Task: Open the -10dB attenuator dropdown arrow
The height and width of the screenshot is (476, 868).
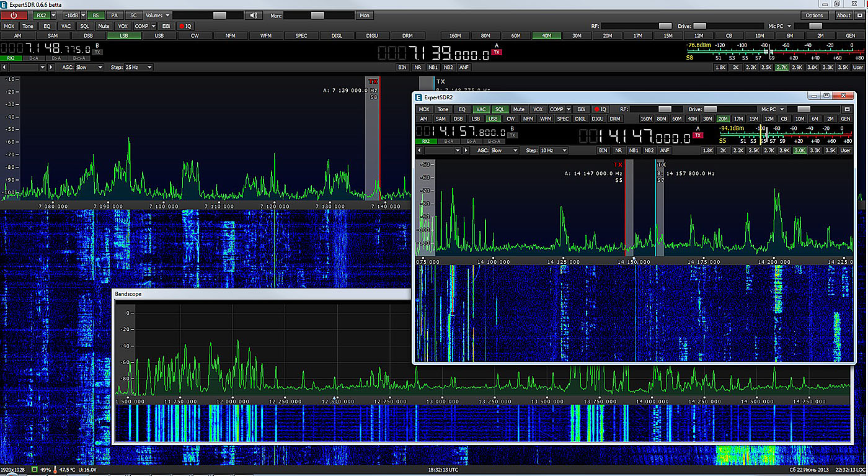Action: (82, 15)
